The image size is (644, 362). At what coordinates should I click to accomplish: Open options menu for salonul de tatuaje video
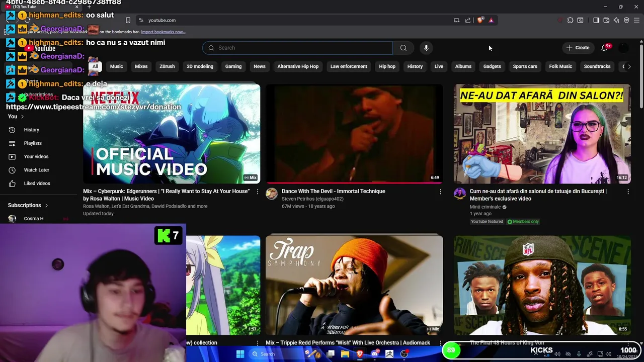(628, 192)
